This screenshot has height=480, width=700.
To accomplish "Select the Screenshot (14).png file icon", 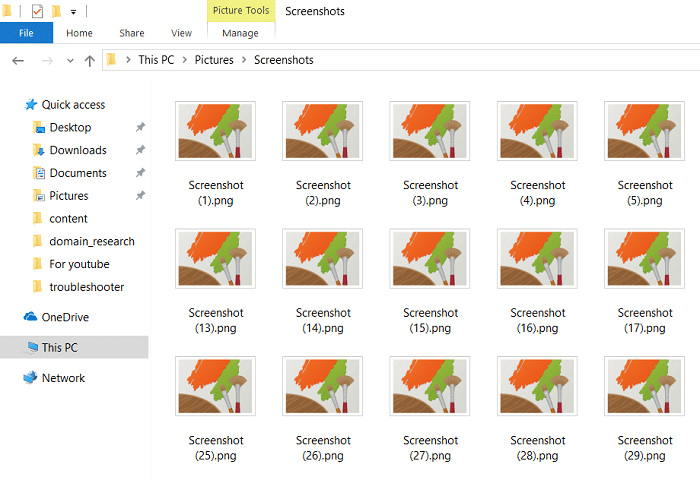I will coord(322,259).
